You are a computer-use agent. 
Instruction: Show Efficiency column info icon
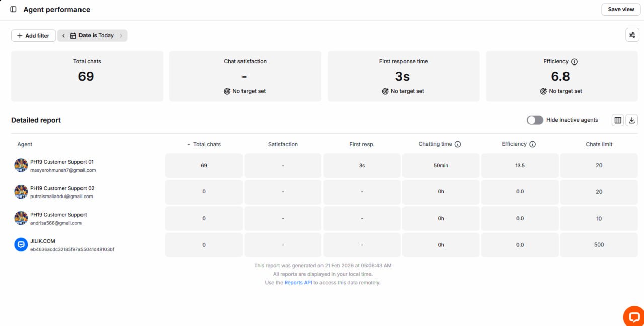click(532, 144)
